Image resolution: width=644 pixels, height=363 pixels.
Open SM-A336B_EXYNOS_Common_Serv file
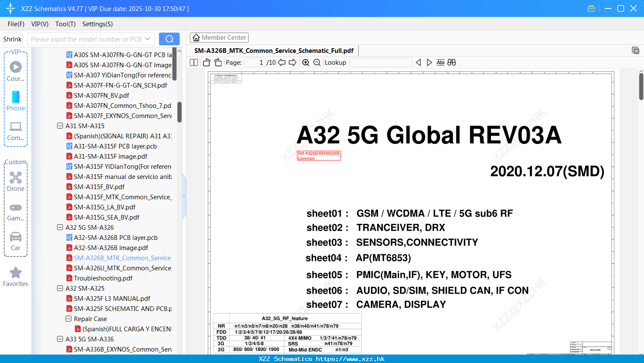[x=119, y=349]
